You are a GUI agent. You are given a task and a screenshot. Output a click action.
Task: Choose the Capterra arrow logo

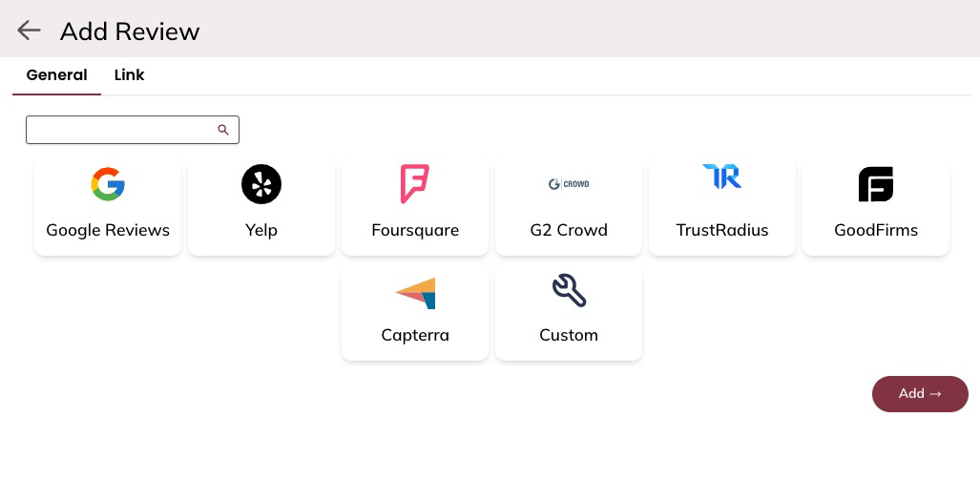(415, 293)
